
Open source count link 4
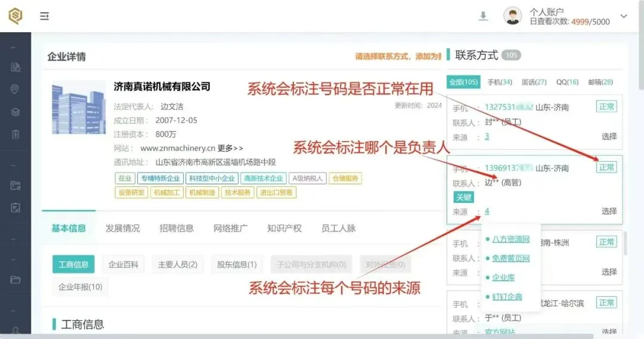point(487,211)
